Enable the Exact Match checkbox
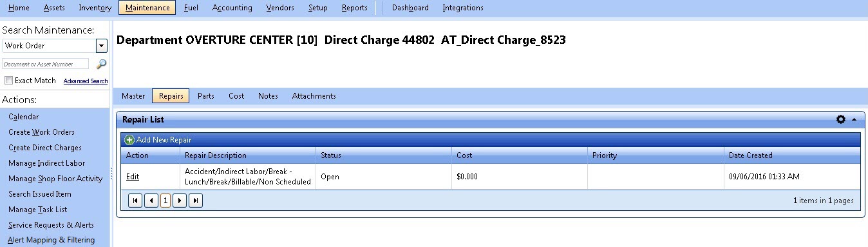Viewport: 868px width, 247px height. [8, 81]
